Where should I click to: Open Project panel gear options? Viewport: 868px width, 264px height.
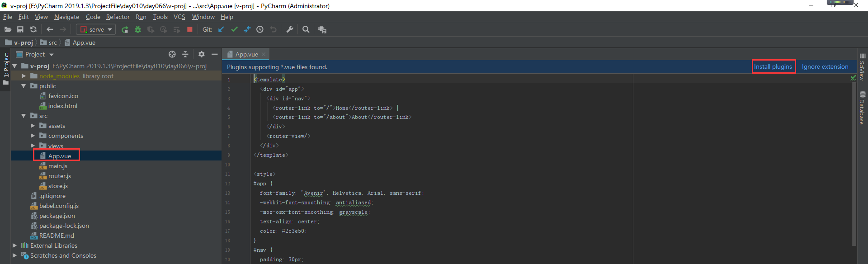click(x=202, y=54)
